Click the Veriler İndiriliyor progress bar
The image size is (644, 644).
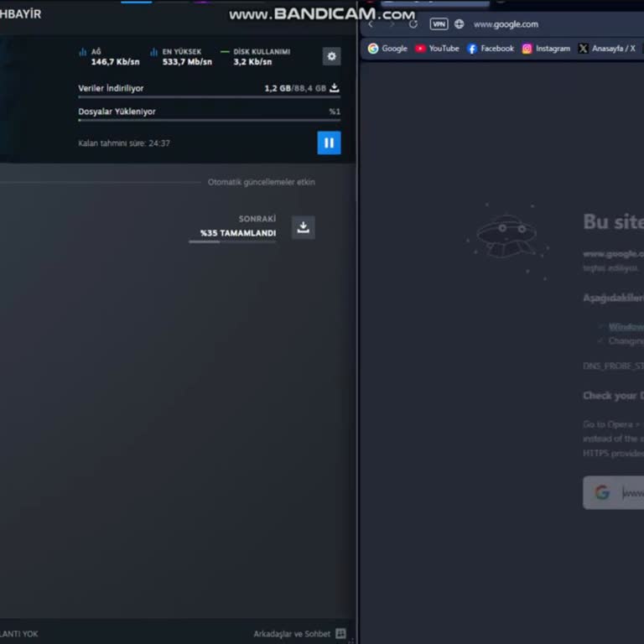(x=209, y=97)
